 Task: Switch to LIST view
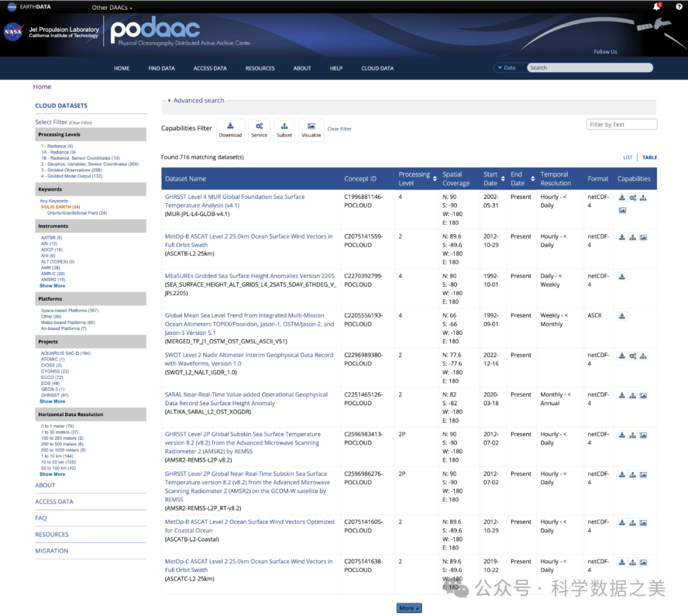point(627,157)
